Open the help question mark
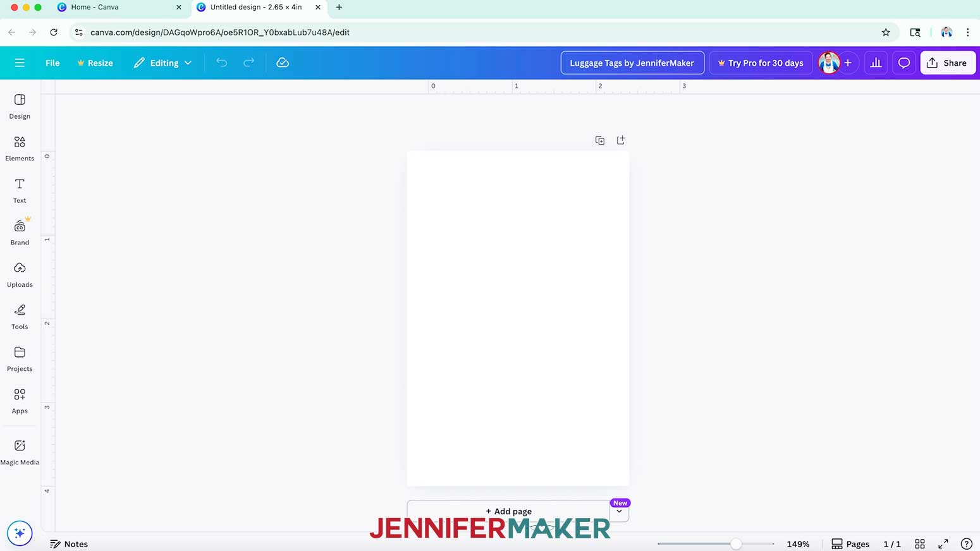 (967, 544)
